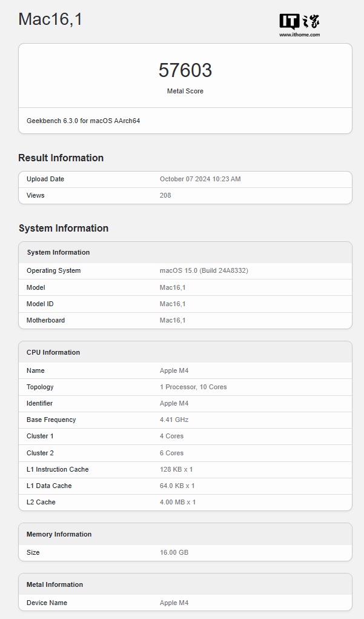The height and width of the screenshot is (619, 364).
Task: Click the ITHome logo watermark
Action: pos(299,22)
